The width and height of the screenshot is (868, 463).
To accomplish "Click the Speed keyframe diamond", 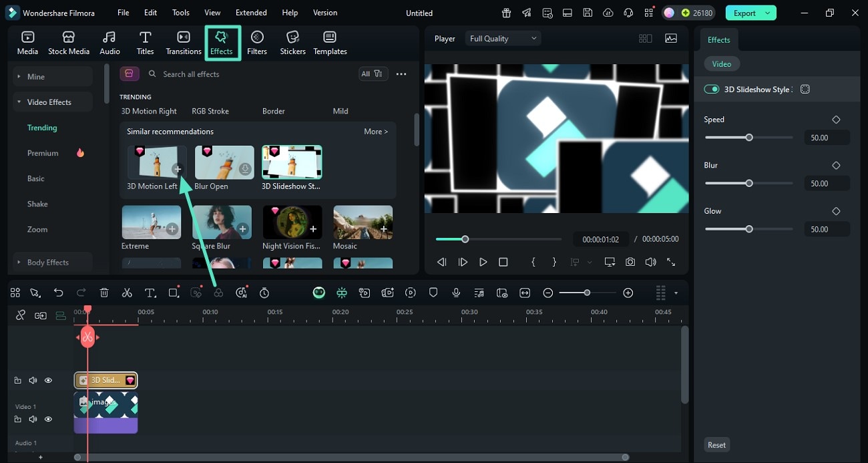I will (836, 120).
